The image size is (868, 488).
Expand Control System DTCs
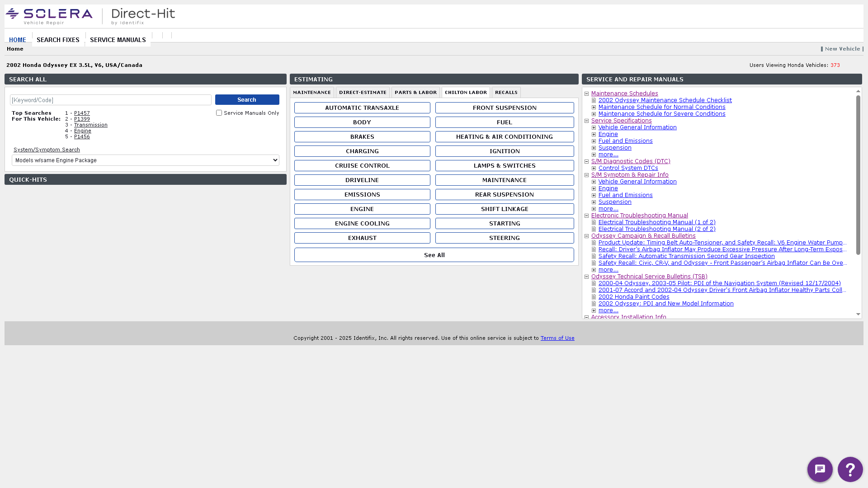pyautogui.click(x=594, y=168)
